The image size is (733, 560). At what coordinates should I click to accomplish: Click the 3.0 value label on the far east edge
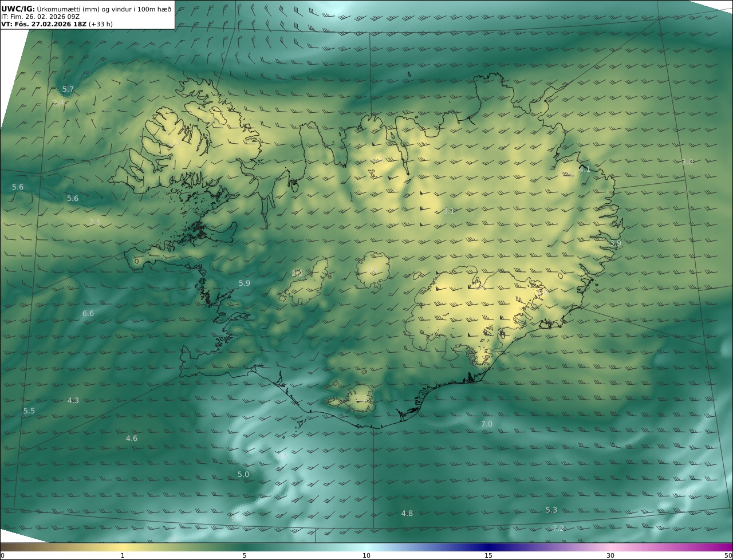(x=687, y=161)
